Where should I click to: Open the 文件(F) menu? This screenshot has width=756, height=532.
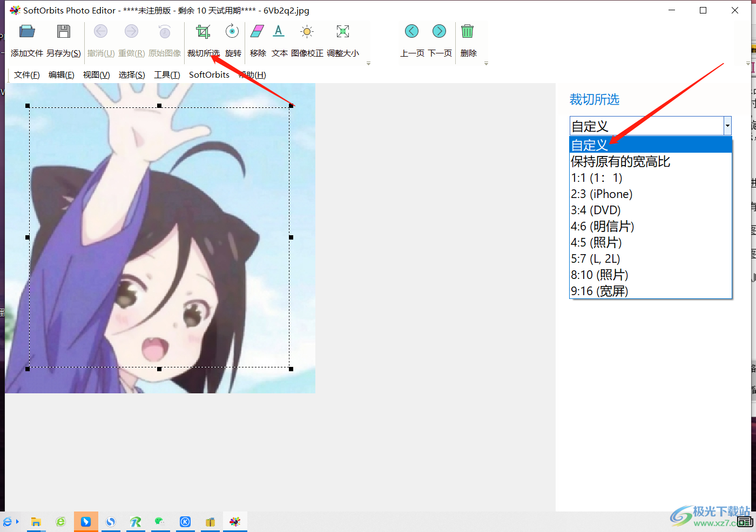coord(27,74)
